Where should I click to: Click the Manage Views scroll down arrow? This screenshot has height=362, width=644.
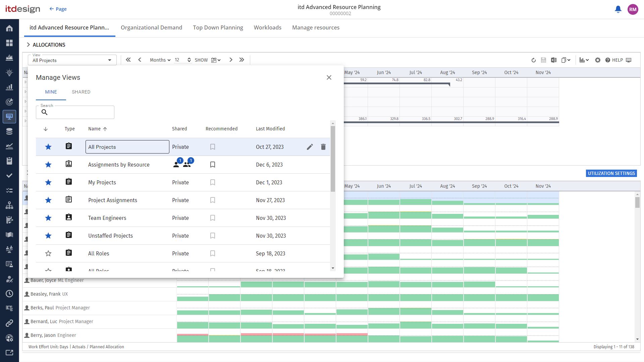(x=333, y=268)
